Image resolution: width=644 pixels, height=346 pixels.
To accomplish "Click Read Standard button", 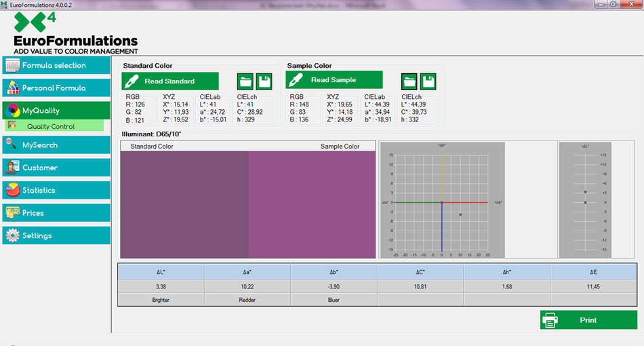I will click(170, 81).
